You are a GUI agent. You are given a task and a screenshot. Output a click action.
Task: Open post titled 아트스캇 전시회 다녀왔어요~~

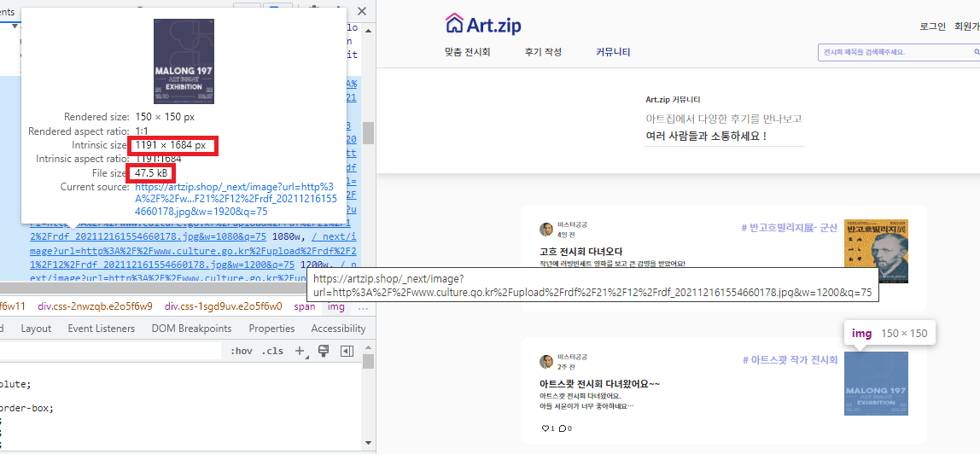(600, 383)
